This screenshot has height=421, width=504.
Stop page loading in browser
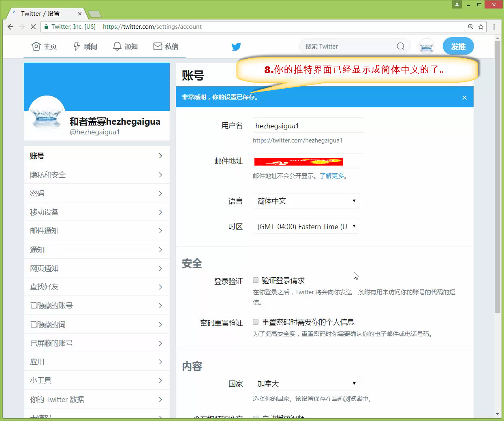33,27
